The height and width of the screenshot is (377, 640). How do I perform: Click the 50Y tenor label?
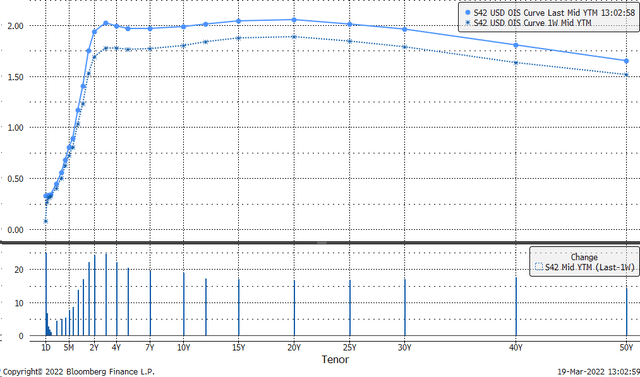click(x=627, y=348)
